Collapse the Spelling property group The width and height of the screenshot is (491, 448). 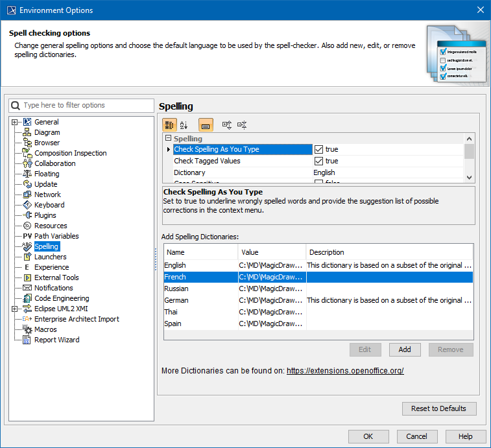pyautogui.click(x=168, y=139)
